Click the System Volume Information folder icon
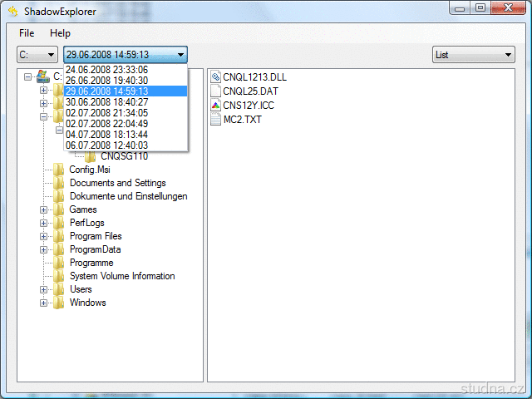 59,276
